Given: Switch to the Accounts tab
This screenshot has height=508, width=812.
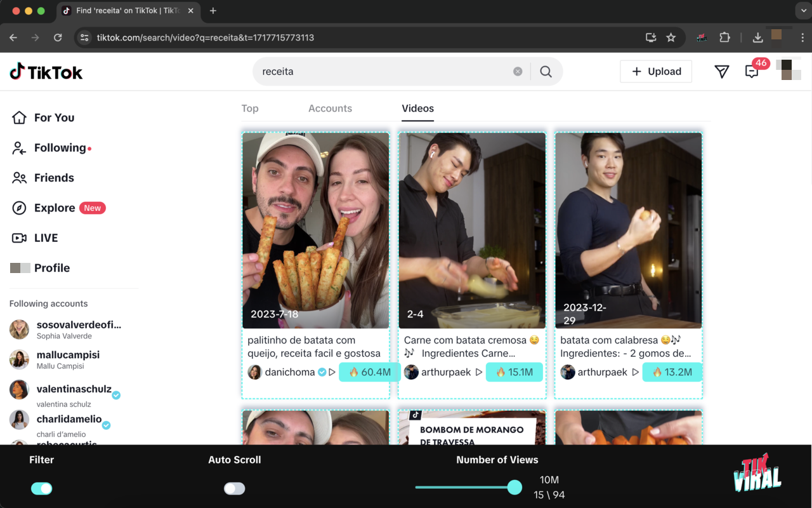Looking at the screenshot, I should (x=330, y=109).
